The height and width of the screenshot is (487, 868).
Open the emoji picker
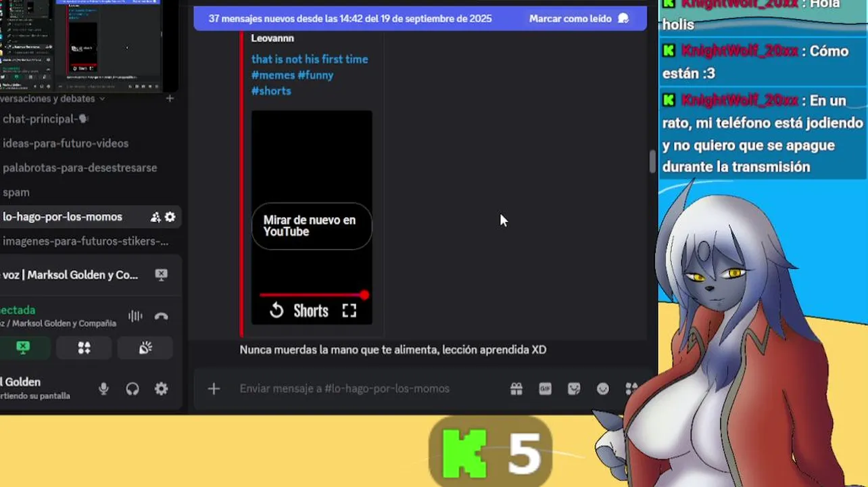coord(603,389)
